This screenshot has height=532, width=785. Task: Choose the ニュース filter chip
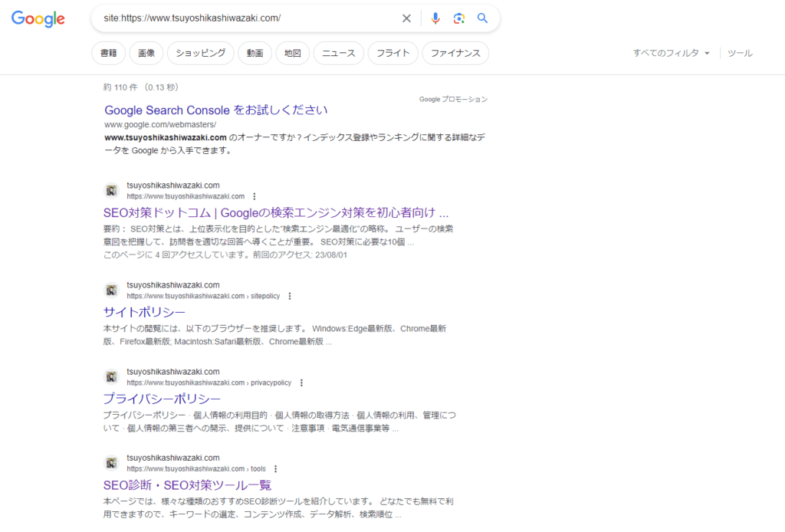pyautogui.click(x=338, y=53)
